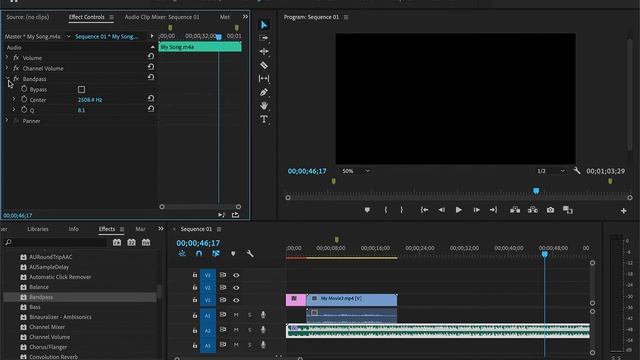Click the Effects search field
Viewport: 640px width, 360px height.
tap(56, 242)
